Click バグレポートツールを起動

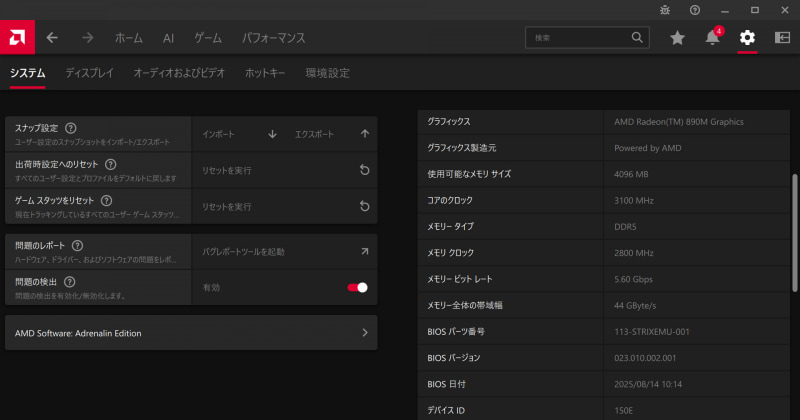[243, 252]
